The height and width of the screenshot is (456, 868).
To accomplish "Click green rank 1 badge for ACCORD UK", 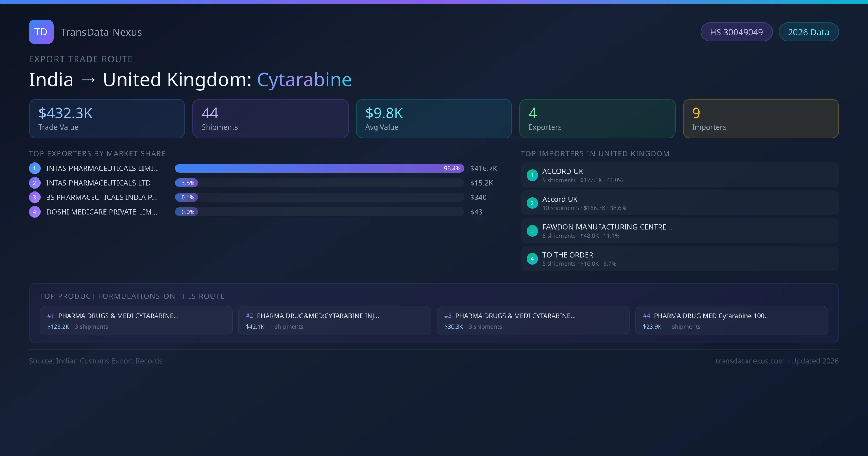I will point(532,175).
